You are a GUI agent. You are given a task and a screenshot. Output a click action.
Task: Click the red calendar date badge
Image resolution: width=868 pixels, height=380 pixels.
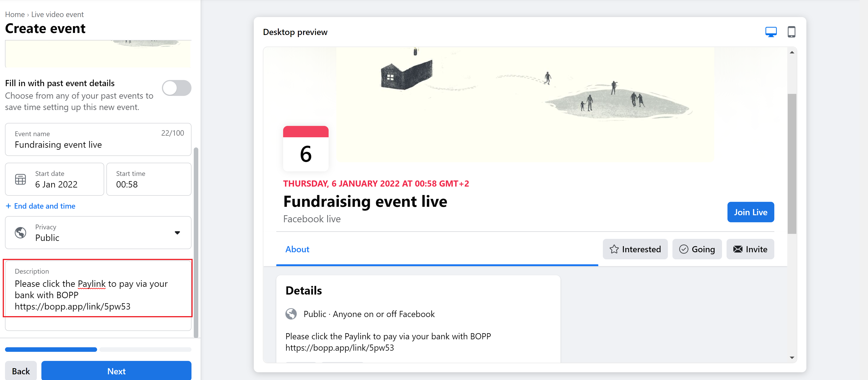[306, 149]
